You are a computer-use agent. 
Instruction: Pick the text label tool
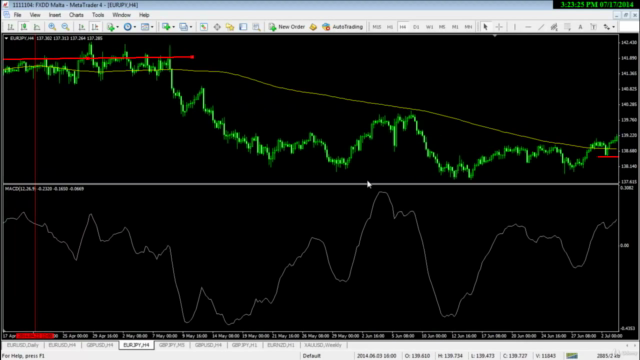tap(580, 27)
